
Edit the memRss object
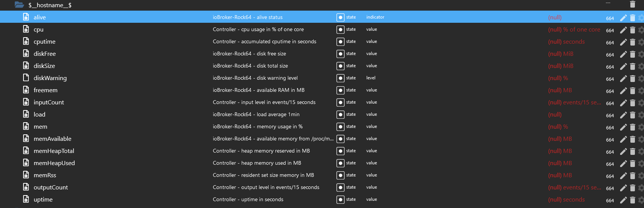click(623, 176)
